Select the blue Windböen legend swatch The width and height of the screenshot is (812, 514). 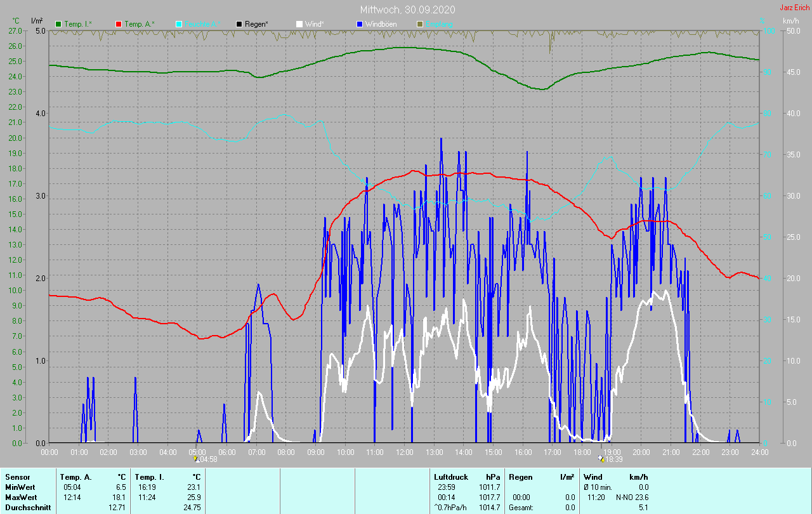point(359,24)
